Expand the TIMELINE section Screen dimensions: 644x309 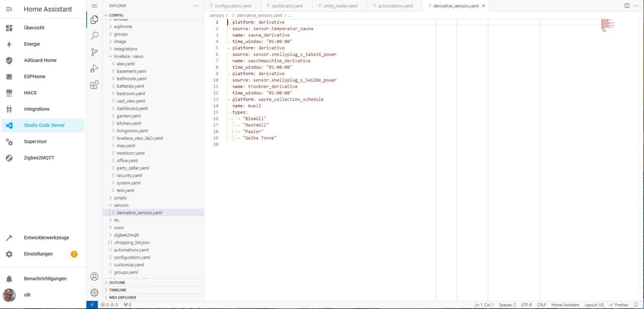tap(117, 290)
